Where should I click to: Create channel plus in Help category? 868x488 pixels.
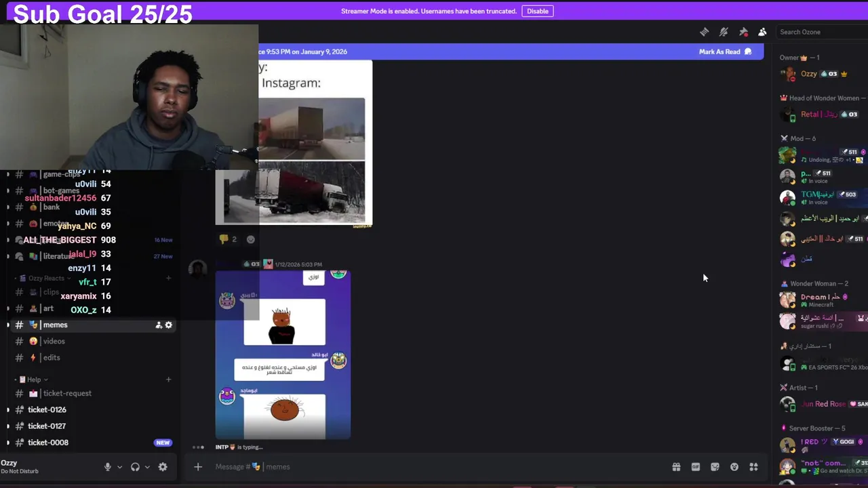pyautogui.click(x=168, y=380)
